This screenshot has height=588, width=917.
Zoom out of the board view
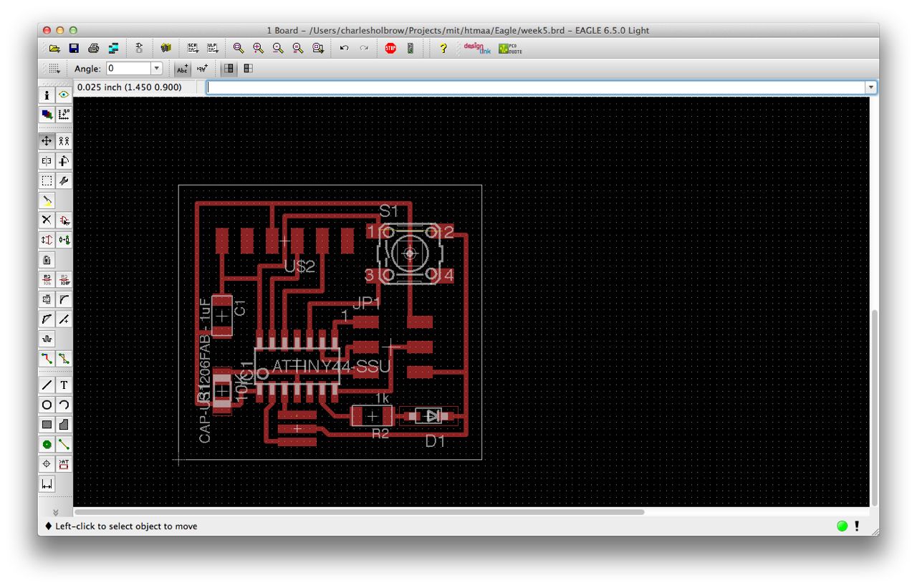click(x=278, y=48)
